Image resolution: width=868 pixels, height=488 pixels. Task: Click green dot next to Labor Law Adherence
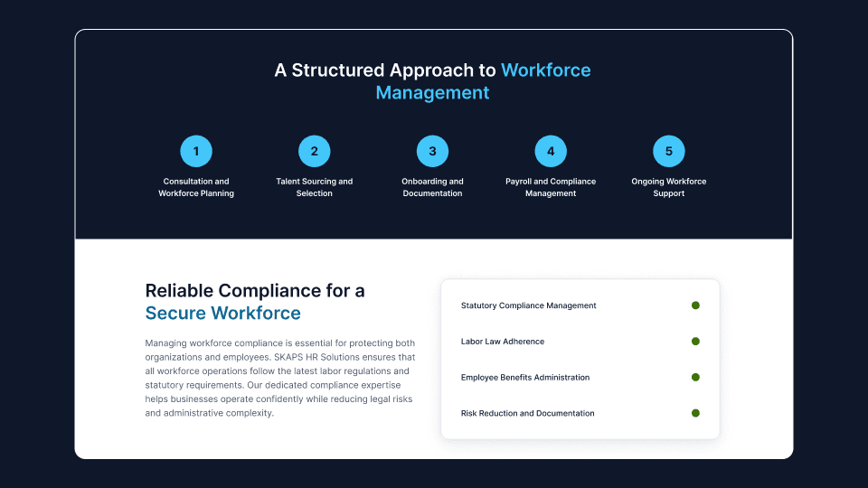(695, 342)
